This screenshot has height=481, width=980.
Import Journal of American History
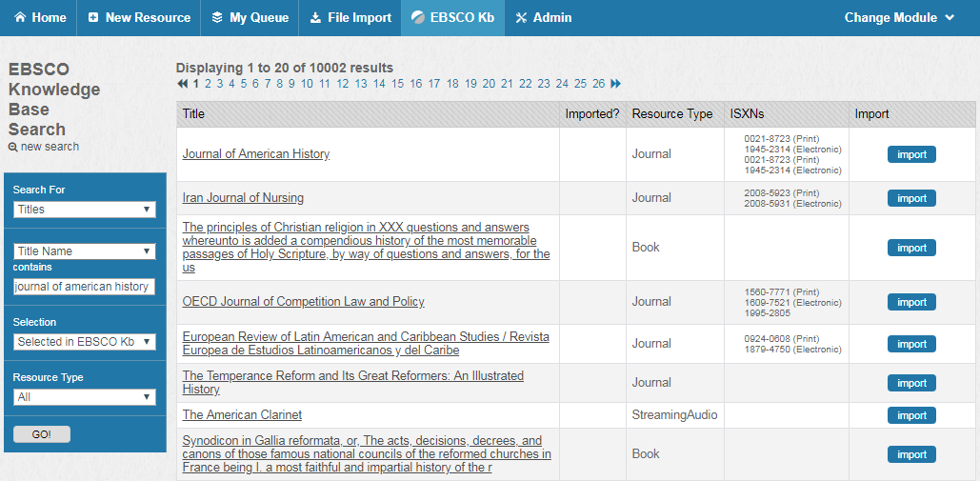click(911, 154)
